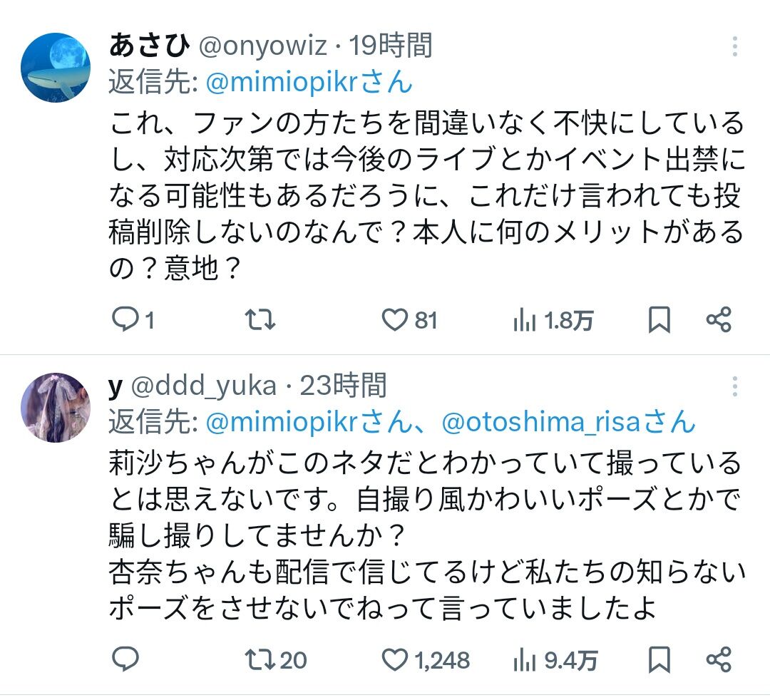The image size is (770, 700).
Task: Open more options for y's tweet
Action: coord(735,387)
